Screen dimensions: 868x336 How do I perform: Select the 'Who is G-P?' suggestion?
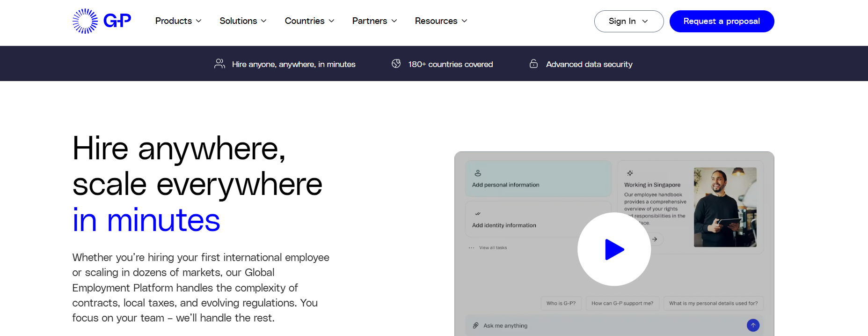pyautogui.click(x=561, y=303)
